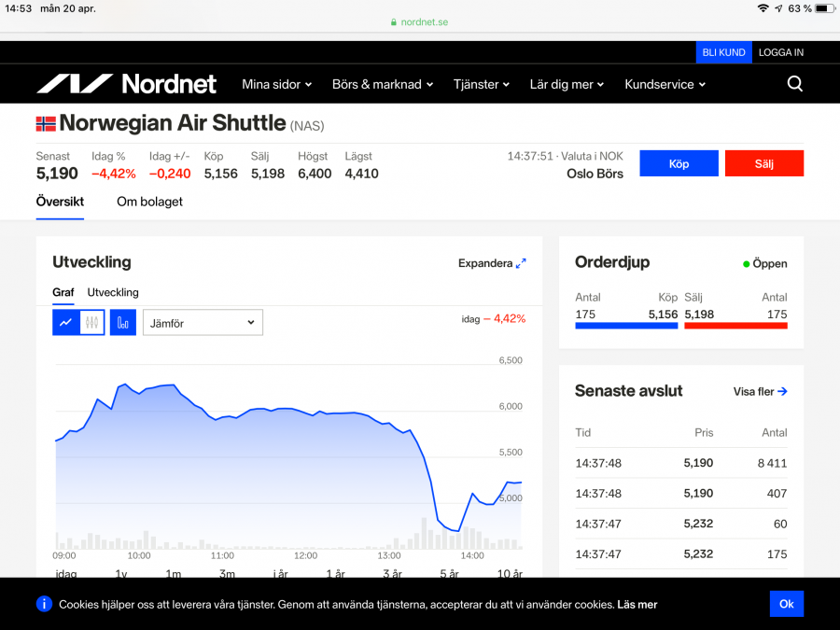Switch to the Om bolaget tab
The height and width of the screenshot is (630, 840).
click(x=149, y=202)
